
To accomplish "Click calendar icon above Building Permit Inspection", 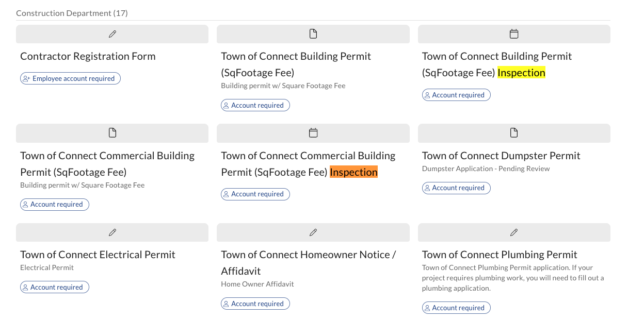I will point(514,34).
